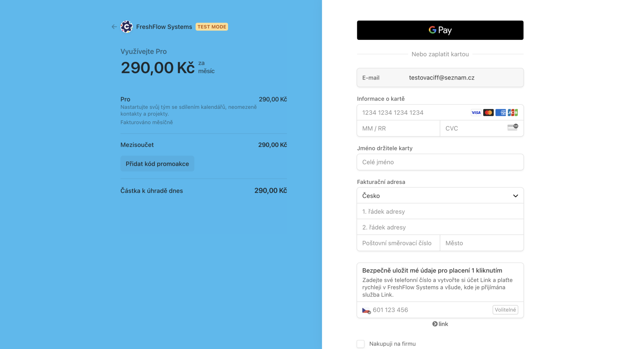Click the JCB card icon

(513, 113)
